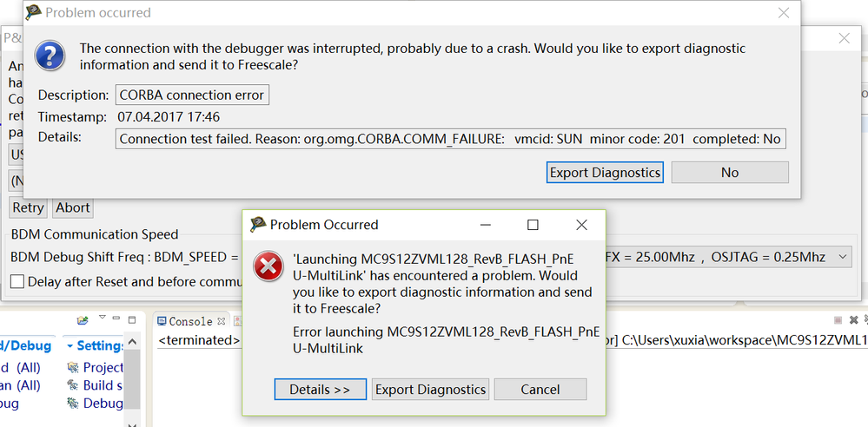Click the Export Diagnostics button in the CORBA error dialog
868x427 pixels.
coord(605,173)
